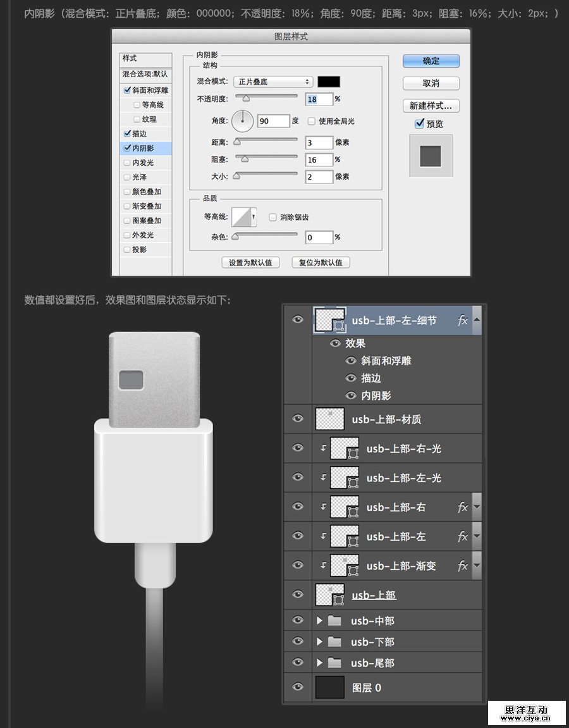569x728 pixels.
Task: Click the 角度 value input field
Action: pos(274,121)
